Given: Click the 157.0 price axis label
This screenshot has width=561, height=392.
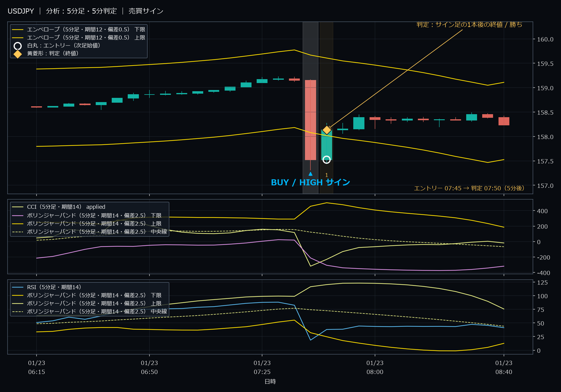Looking at the screenshot, I should click(545, 186).
